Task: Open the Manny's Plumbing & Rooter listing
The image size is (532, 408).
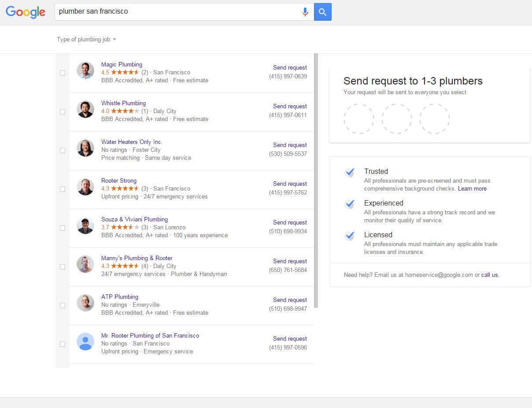Action: [137, 258]
